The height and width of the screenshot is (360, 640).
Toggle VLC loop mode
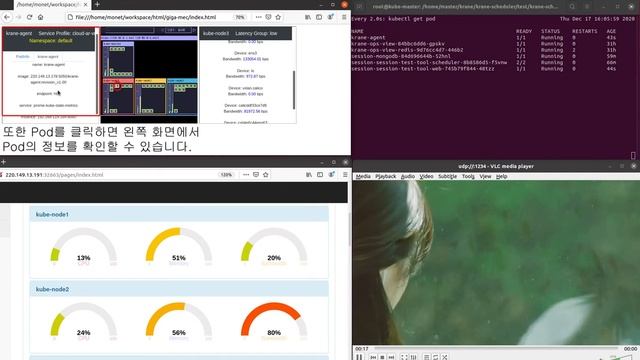point(436,357)
